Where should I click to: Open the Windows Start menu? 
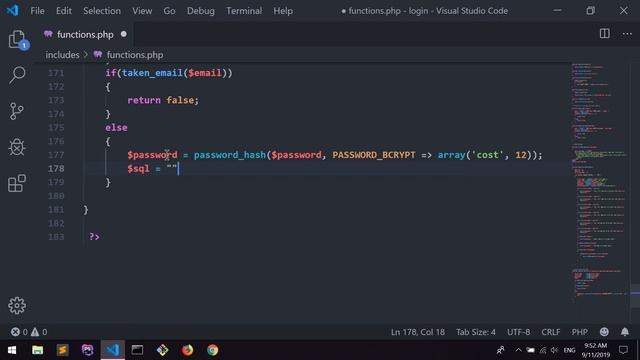[x=12, y=350]
